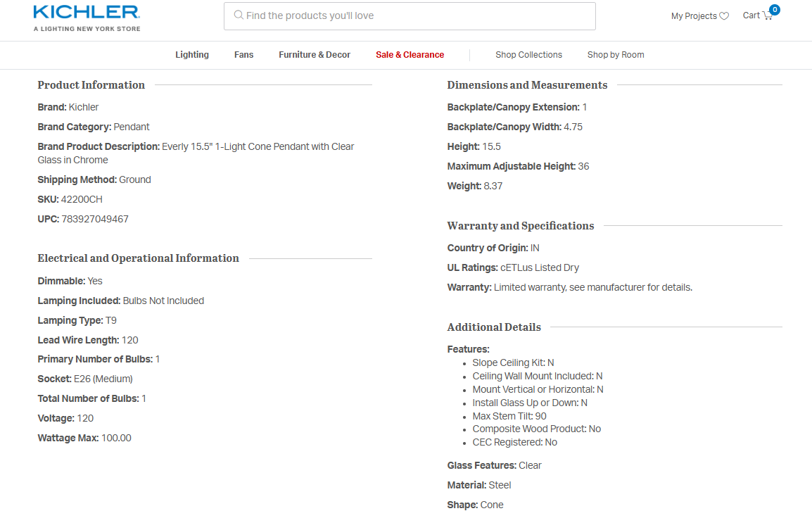Open Shop by Room
Viewport: 812px width, 530px height.
tap(616, 55)
